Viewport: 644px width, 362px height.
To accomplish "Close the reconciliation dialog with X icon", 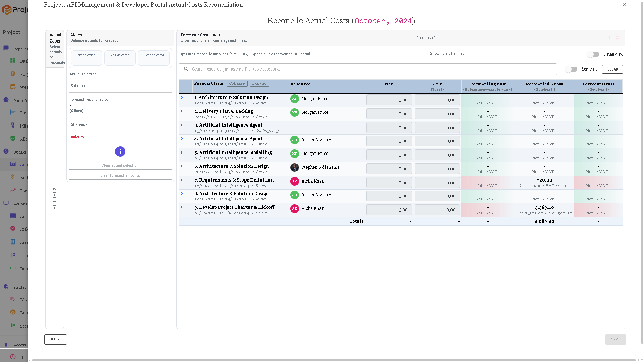I will [624, 5].
